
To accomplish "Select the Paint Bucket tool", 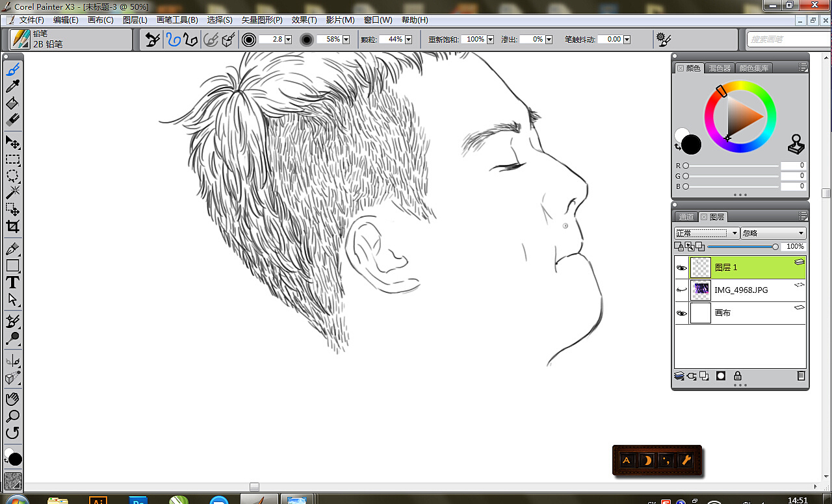I will pos(12,103).
